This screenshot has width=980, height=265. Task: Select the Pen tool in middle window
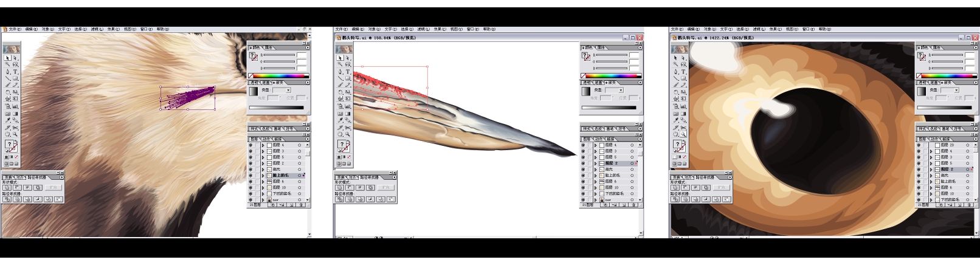coord(340,72)
